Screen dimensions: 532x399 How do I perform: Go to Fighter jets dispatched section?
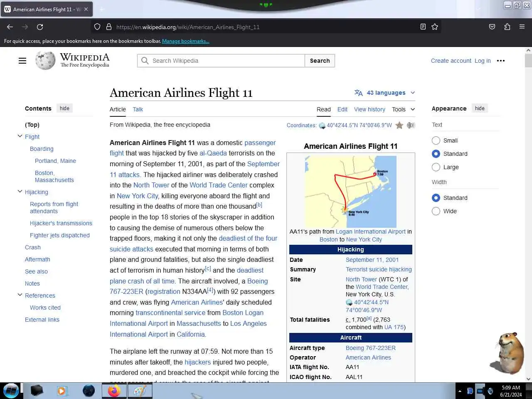click(x=60, y=235)
